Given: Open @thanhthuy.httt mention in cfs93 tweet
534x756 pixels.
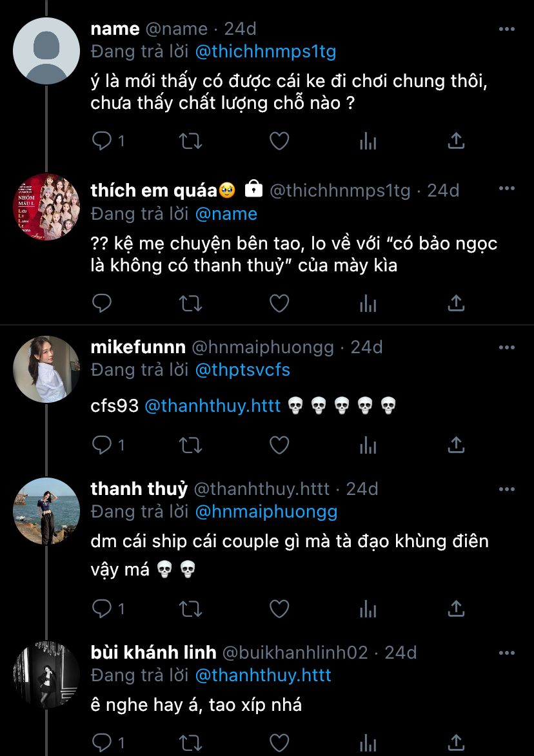Looking at the screenshot, I should pos(213,405).
